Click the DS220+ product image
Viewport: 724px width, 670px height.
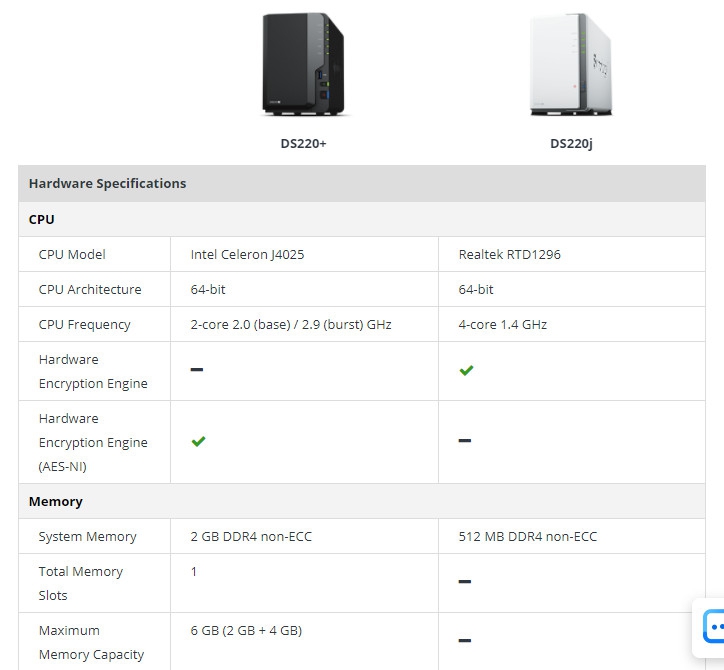tap(303, 64)
